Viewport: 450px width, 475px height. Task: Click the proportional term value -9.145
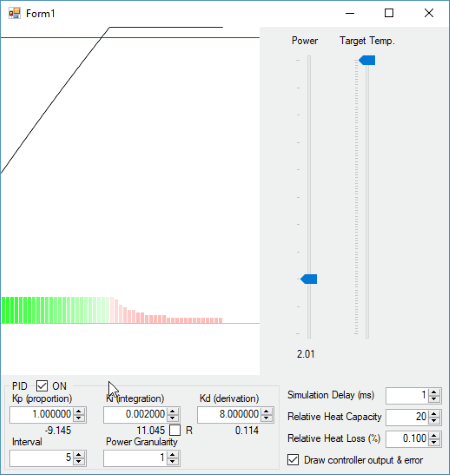tap(58, 430)
